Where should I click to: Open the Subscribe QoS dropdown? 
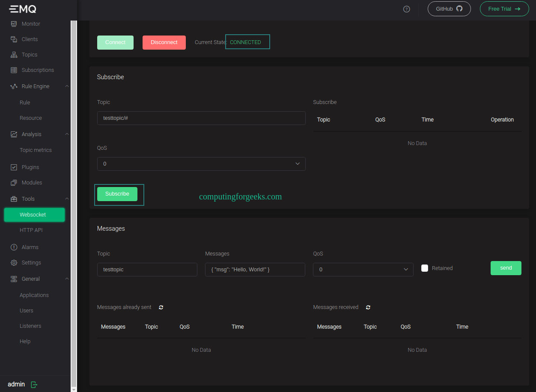click(201, 164)
